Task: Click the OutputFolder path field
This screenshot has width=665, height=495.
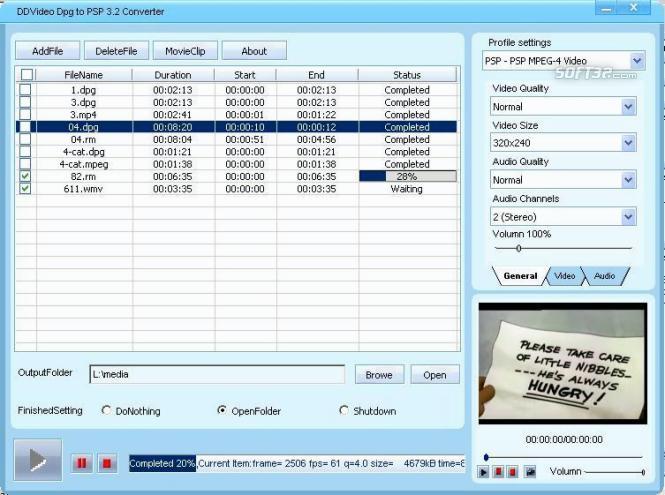Action: click(x=217, y=374)
